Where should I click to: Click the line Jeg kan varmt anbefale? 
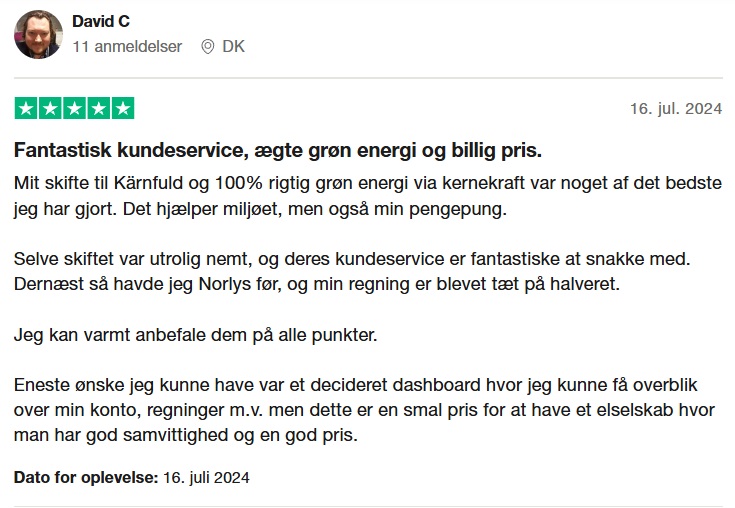click(x=195, y=335)
